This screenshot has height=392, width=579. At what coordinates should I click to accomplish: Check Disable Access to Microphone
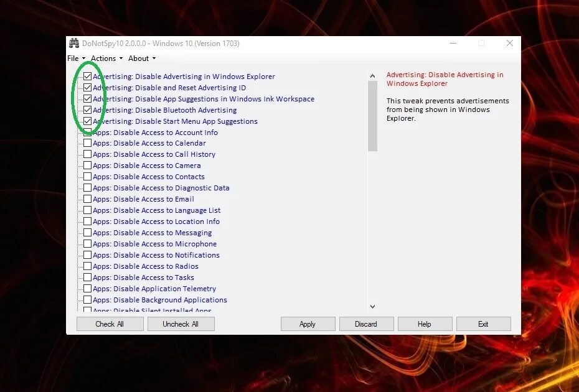click(88, 244)
